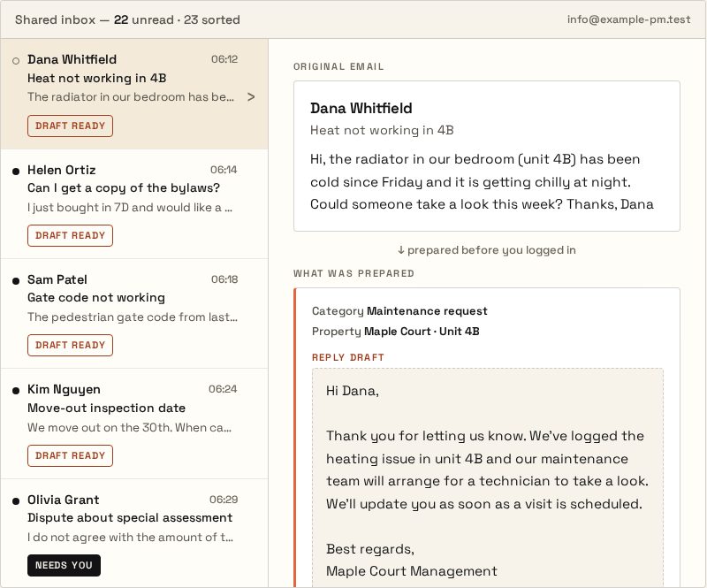Image resolution: width=707 pixels, height=588 pixels.
Task: Click the Needs You badge on Olivia Grant's email
Action: pyautogui.click(x=64, y=565)
